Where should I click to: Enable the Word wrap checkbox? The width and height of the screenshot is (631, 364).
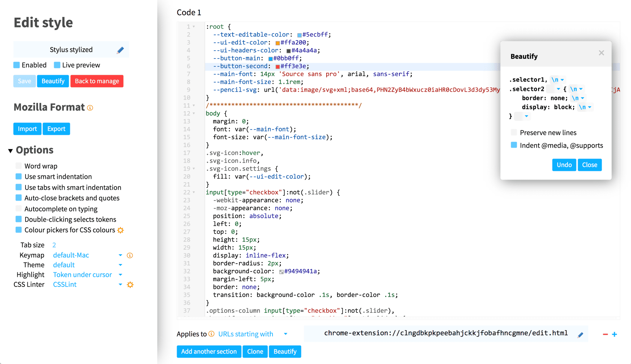[18, 166]
